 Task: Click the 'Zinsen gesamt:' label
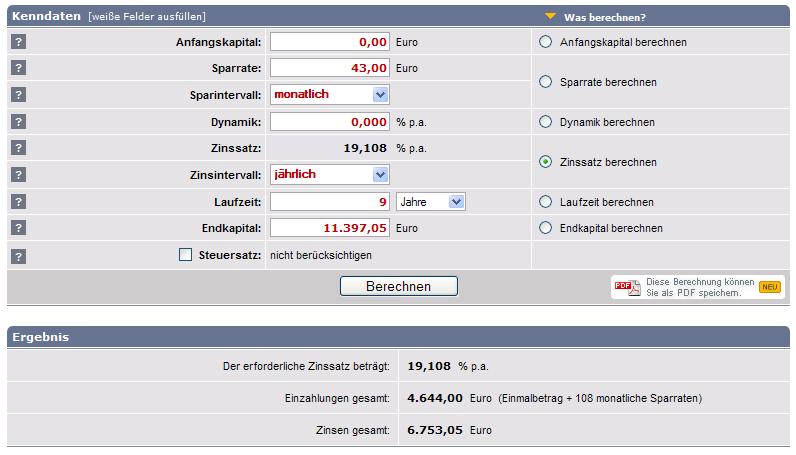[353, 431]
